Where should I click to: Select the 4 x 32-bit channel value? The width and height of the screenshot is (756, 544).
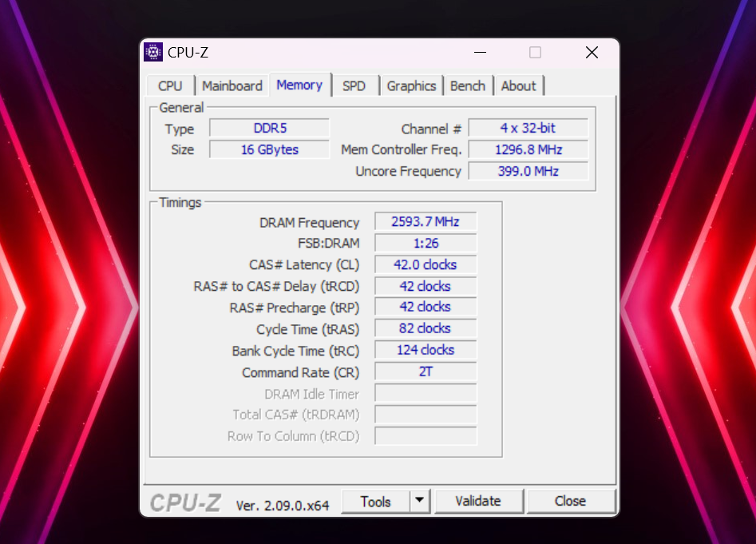tap(528, 129)
